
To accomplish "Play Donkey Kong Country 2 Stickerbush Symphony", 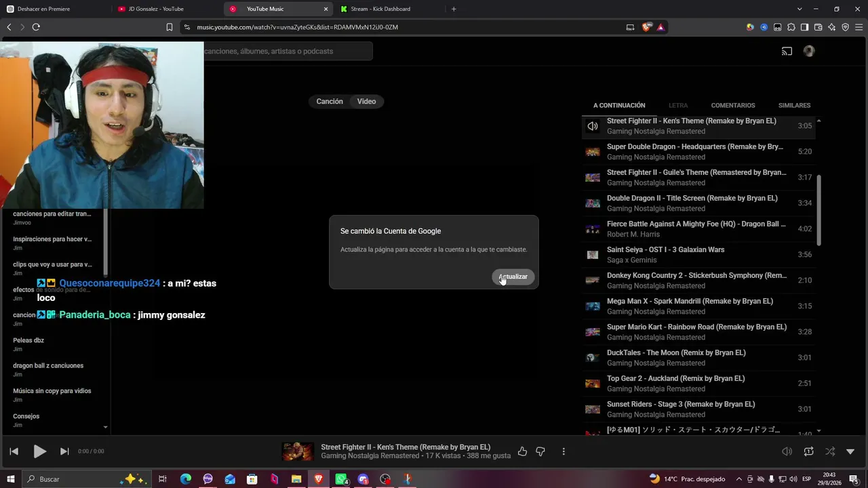I will 698,281.
